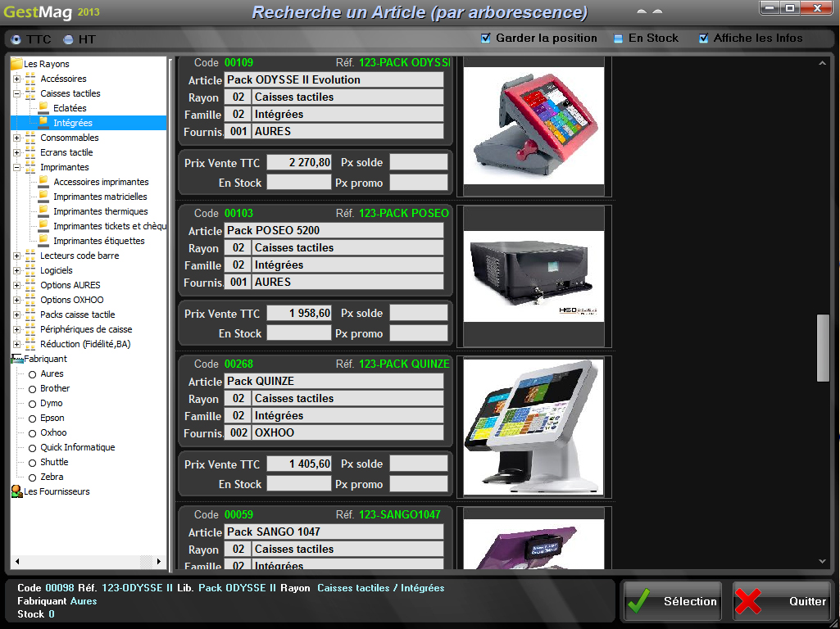The width and height of the screenshot is (840, 629).
Task: Toggle the Affiche les Infos checkbox
Action: 703,38
